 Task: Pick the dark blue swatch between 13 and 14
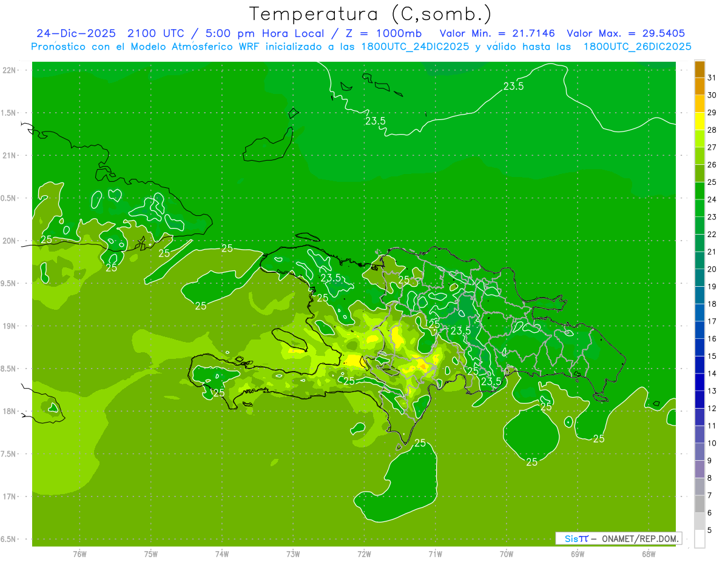point(699,383)
